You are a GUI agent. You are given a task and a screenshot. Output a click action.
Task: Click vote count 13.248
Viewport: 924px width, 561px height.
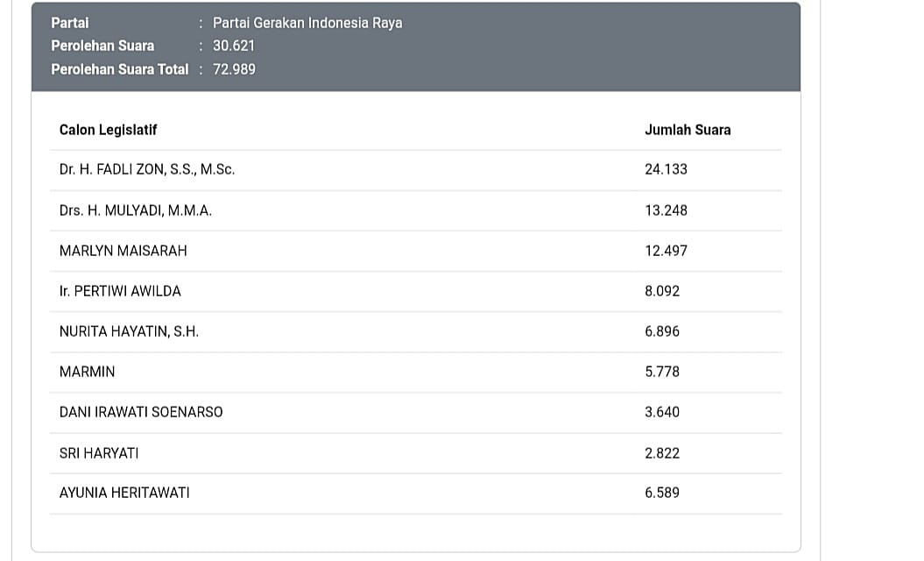(x=666, y=210)
